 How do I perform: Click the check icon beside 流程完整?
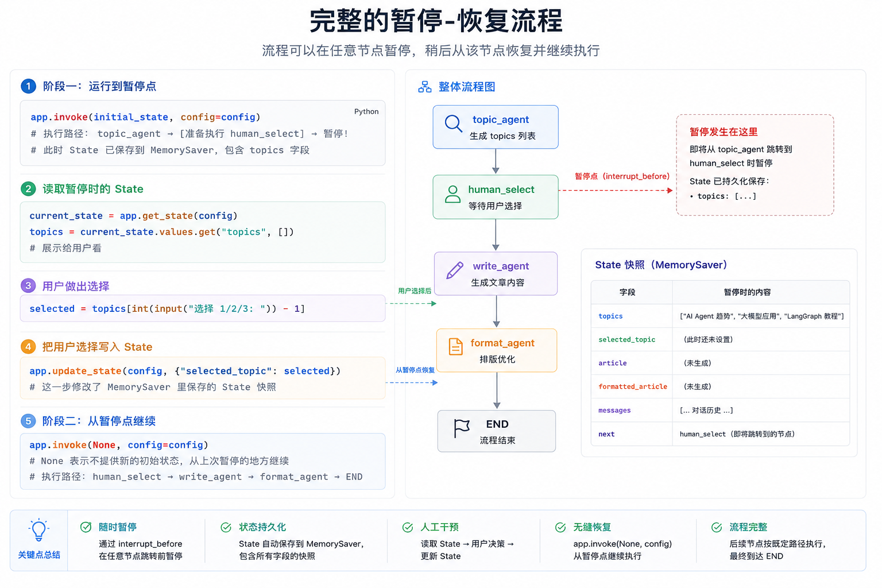coord(717,527)
